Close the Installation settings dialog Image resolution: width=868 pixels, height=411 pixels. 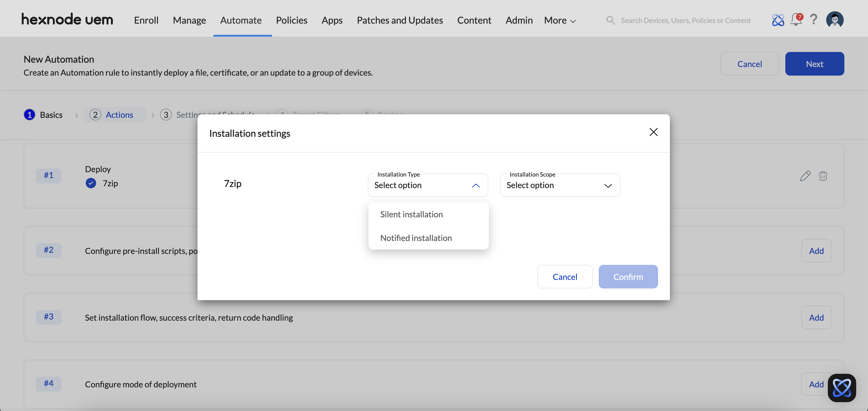[x=653, y=132]
